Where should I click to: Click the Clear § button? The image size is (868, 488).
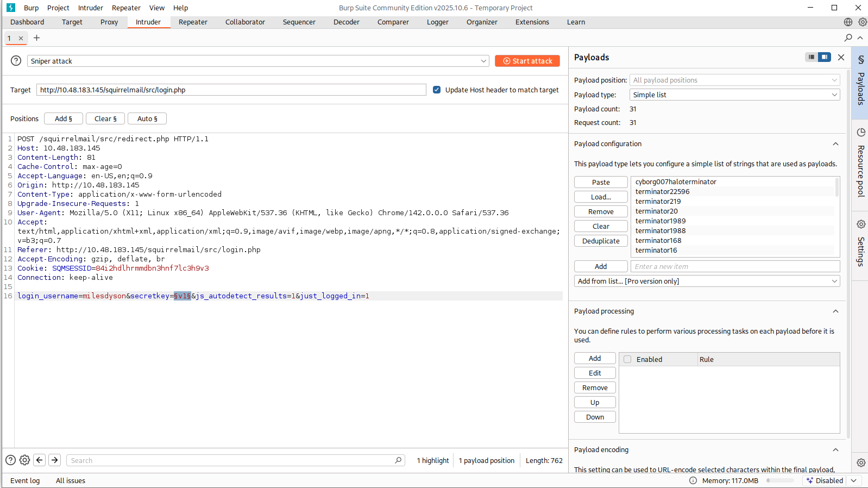(105, 118)
